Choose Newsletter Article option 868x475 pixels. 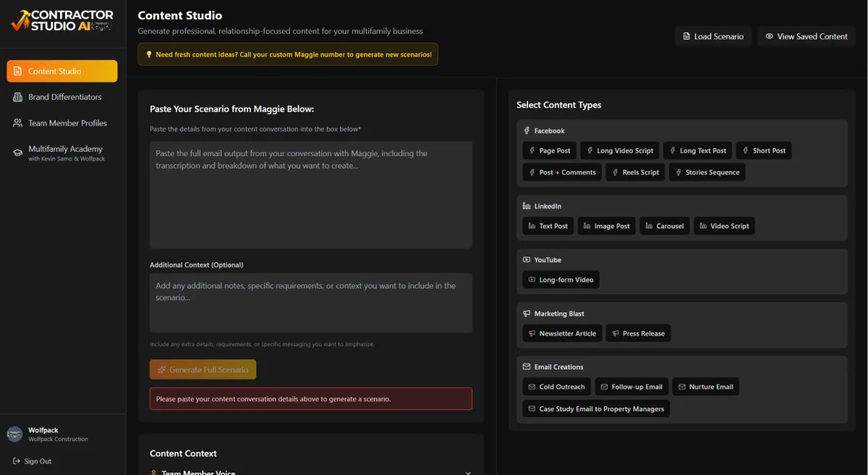click(562, 333)
